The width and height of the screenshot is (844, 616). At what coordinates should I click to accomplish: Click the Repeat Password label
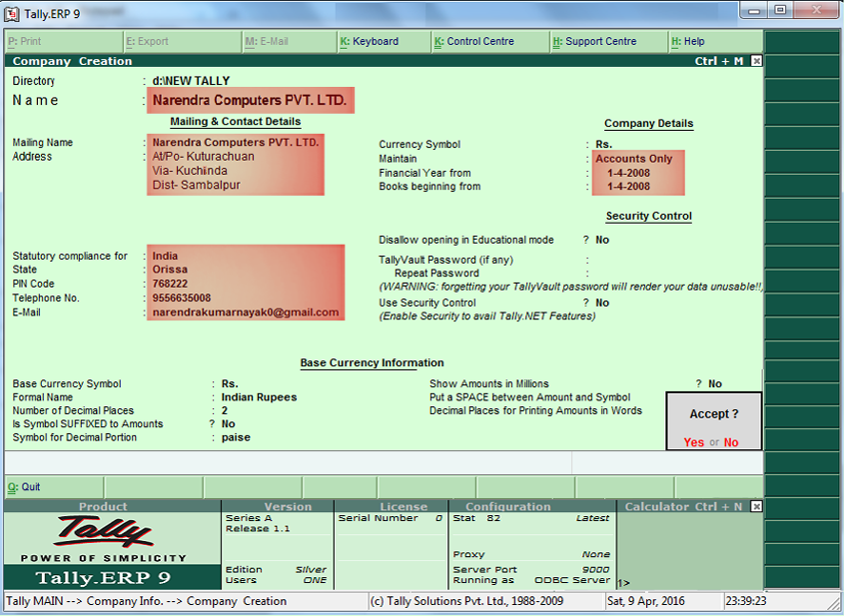pyautogui.click(x=436, y=274)
